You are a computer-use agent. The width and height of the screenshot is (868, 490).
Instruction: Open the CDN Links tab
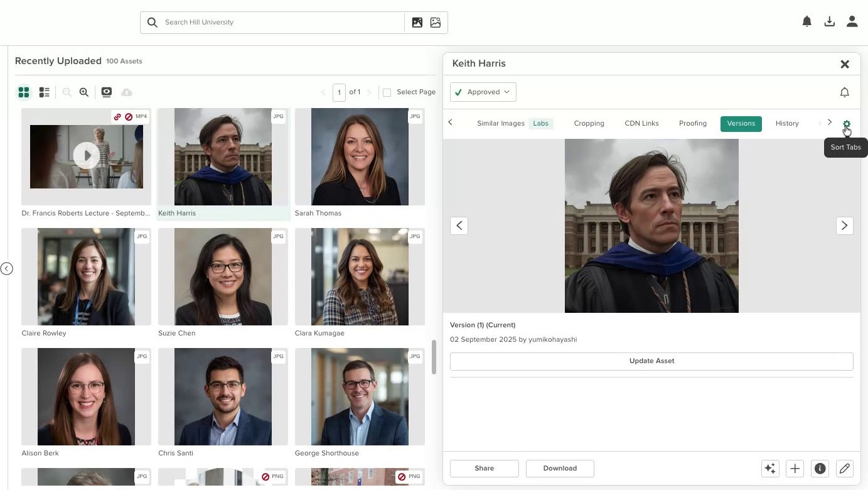click(x=642, y=124)
